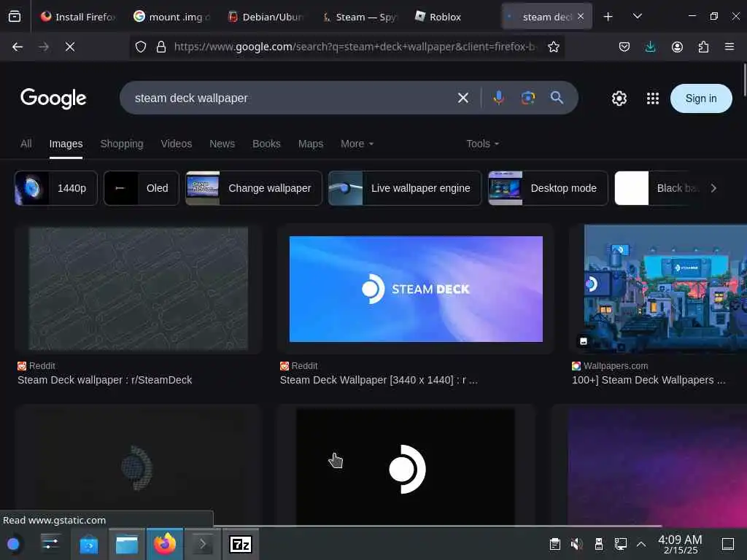Show hidden system tray icons
The width and height of the screenshot is (747, 560).
[x=641, y=544]
